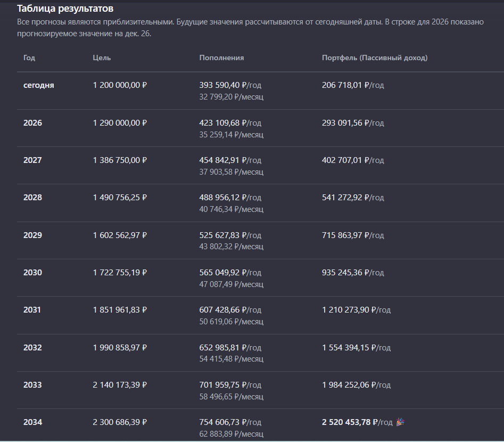The width and height of the screenshot is (504, 442).
Task: Select portfolio income 206 718,01 ₽/год
Action: click(353, 85)
